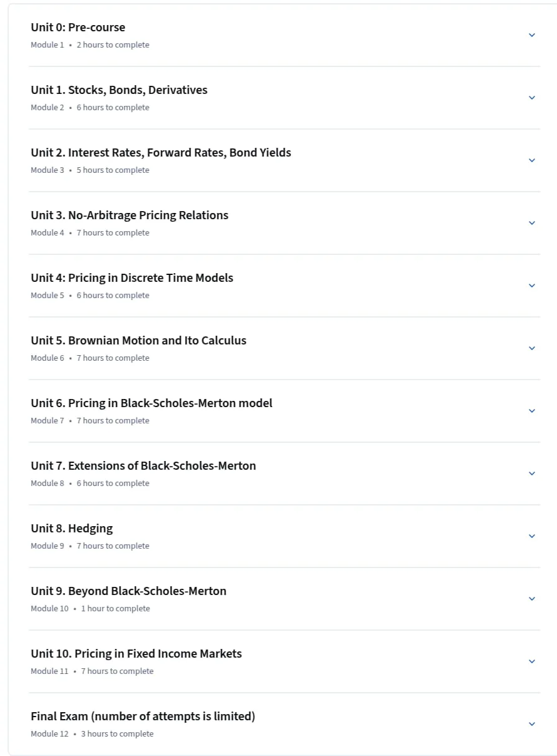Expand chevron for Unit 1 Stocks, Bonds, Derivatives
This screenshot has width=557, height=756.
coord(532,98)
